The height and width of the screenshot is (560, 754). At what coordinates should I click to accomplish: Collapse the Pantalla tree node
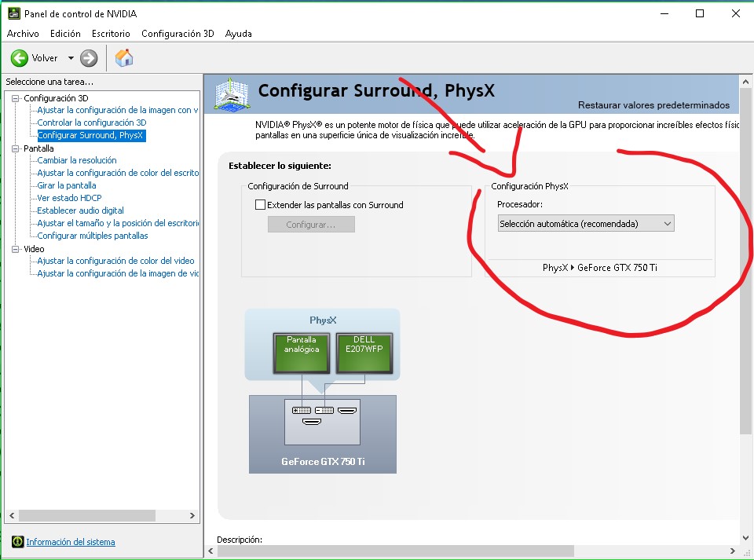pos(16,148)
